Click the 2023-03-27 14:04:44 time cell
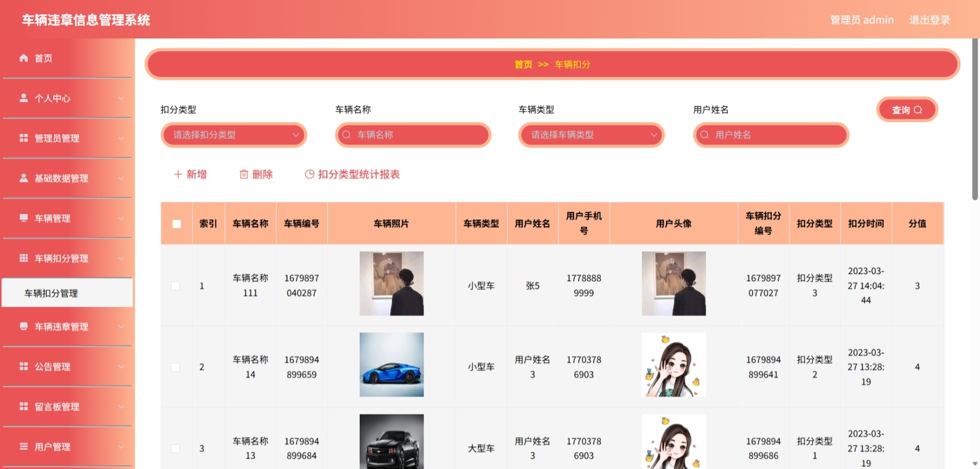Viewport: 980px width, 469px height. pyautogui.click(x=866, y=286)
